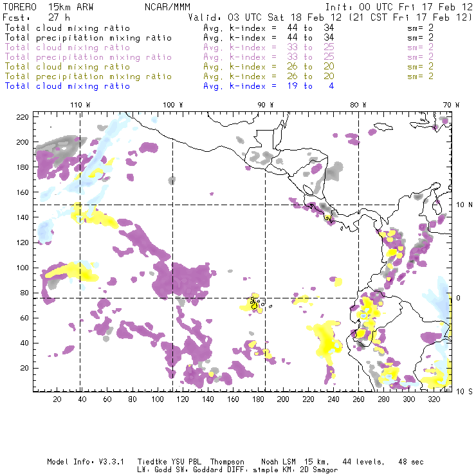
Task: Click the olive Total cloud mixing ratio legend
Action: tap(68, 66)
